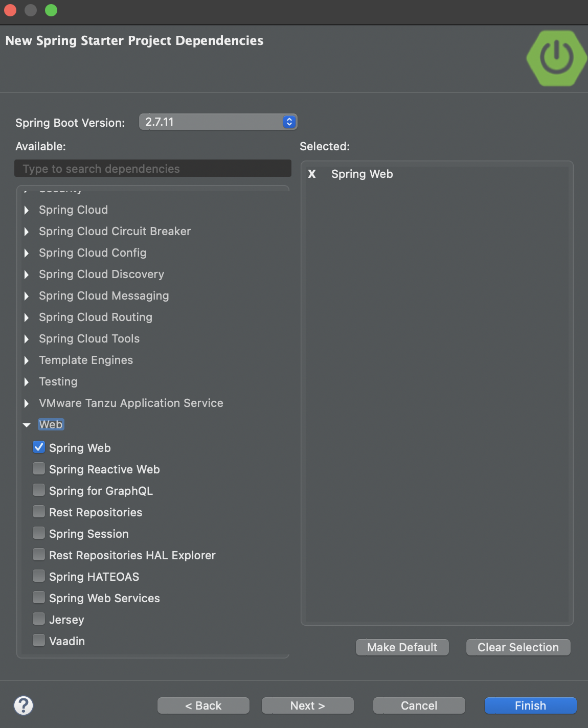Enable the Spring Reactive Web checkbox
Image resolution: width=588 pixels, height=728 pixels.
tap(39, 469)
